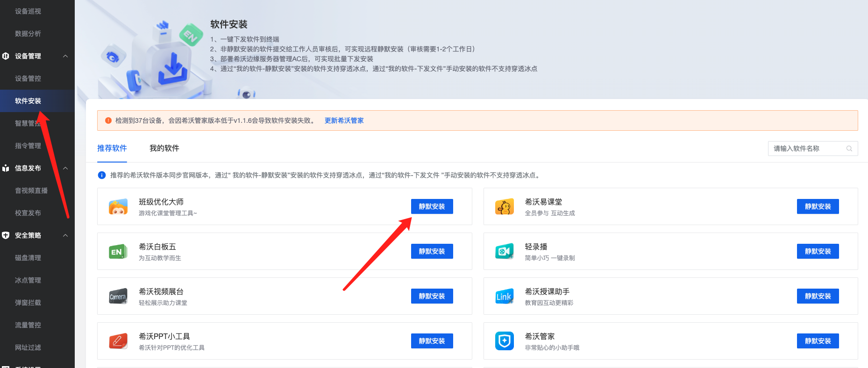Click 静默安装 for 希沃PPT小工具
The image size is (868, 368).
coord(432,341)
